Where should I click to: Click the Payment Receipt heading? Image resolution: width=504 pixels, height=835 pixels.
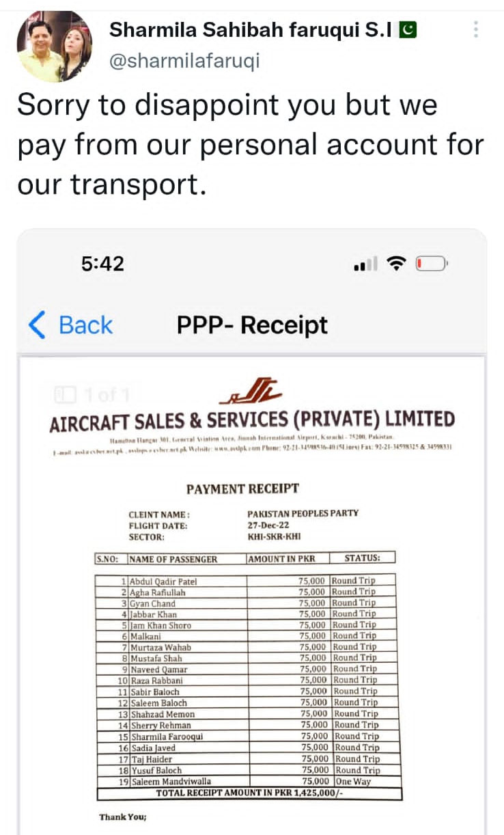coord(242,489)
